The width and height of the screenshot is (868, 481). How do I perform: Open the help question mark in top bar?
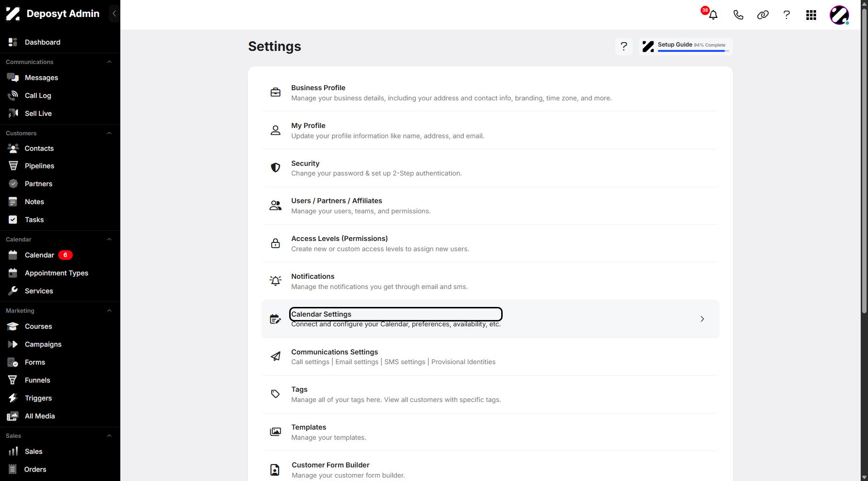tap(786, 15)
